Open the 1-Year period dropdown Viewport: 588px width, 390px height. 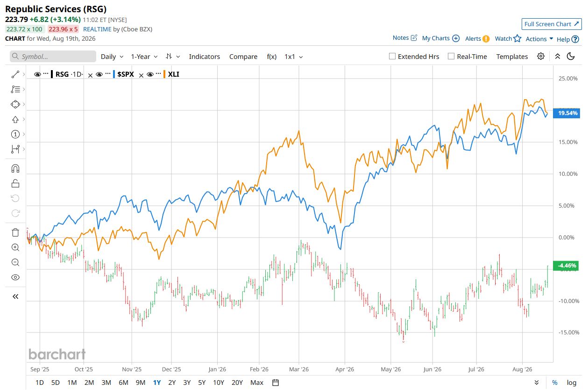coord(144,57)
